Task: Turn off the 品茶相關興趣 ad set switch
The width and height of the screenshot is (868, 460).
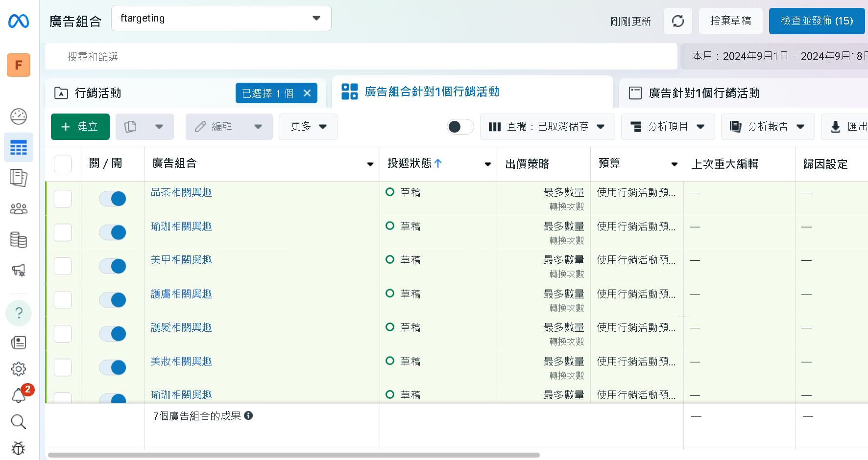Action: click(x=113, y=199)
